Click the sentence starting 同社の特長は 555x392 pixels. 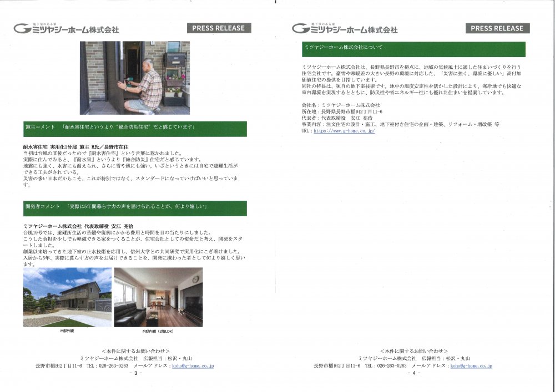click(x=411, y=89)
